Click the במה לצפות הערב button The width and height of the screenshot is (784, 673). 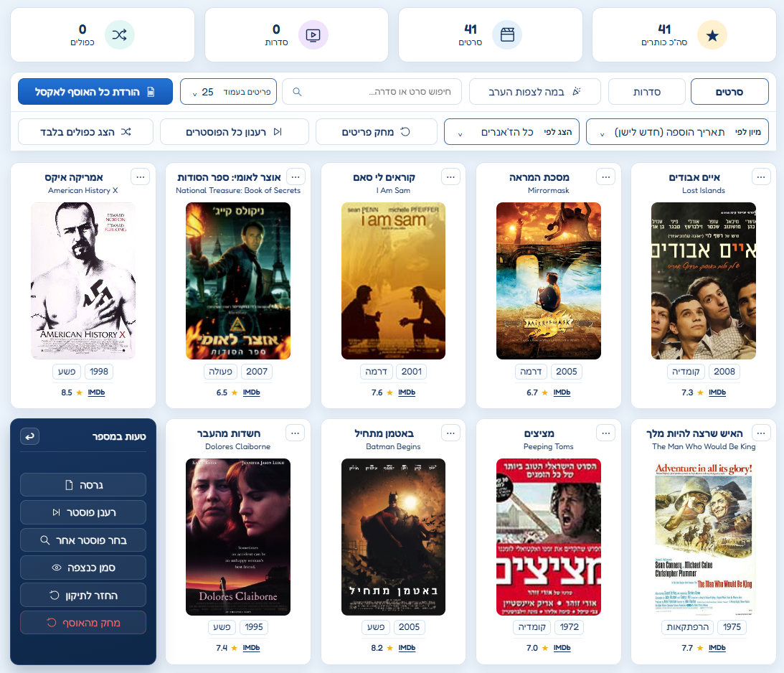tap(534, 92)
